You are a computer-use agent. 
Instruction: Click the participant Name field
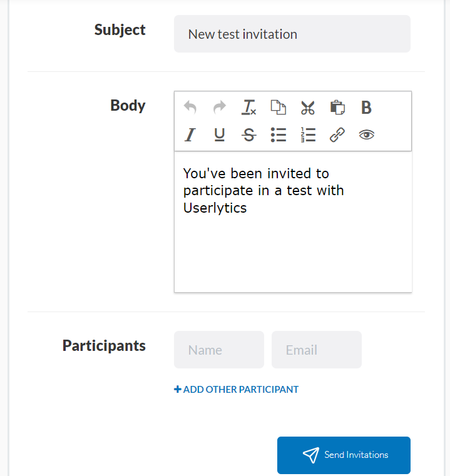(219, 350)
